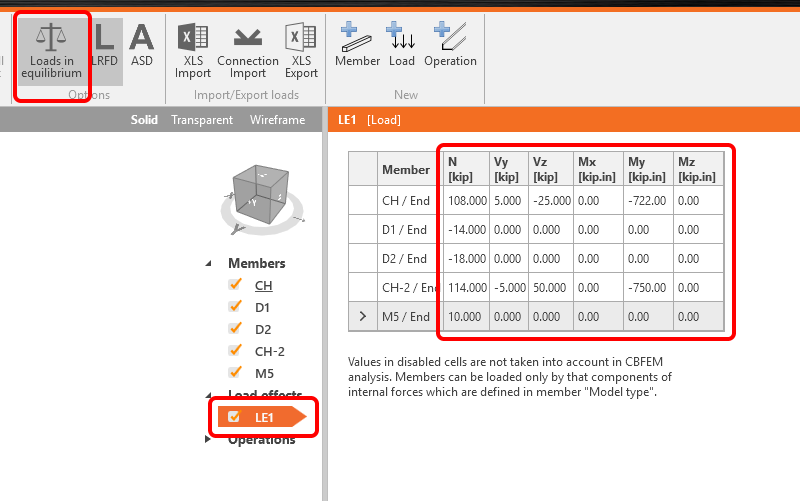The height and width of the screenshot is (501, 800).
Task: Add a new Load effect
Action: coord(402,45)
